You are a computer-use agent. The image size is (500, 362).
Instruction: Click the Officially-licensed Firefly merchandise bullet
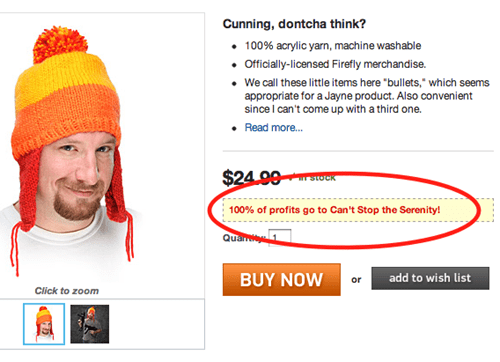coord(335,64)
